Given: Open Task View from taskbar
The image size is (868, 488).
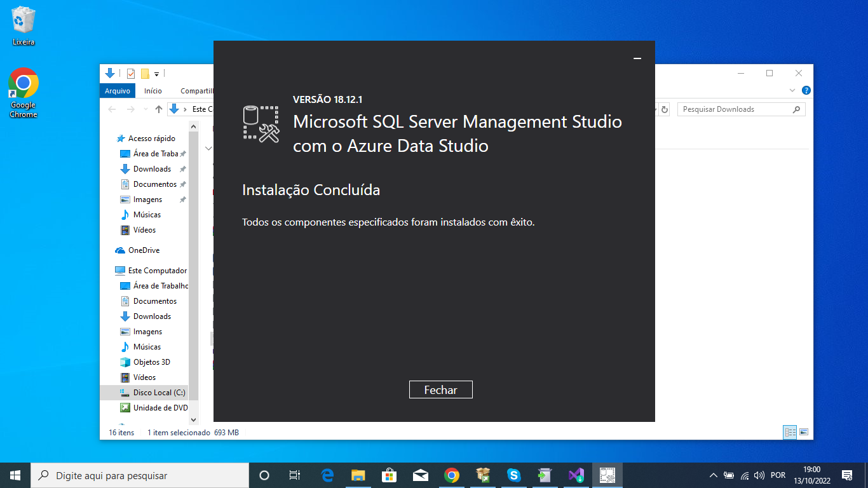Looking at the screenshot, I should [295, 475].
